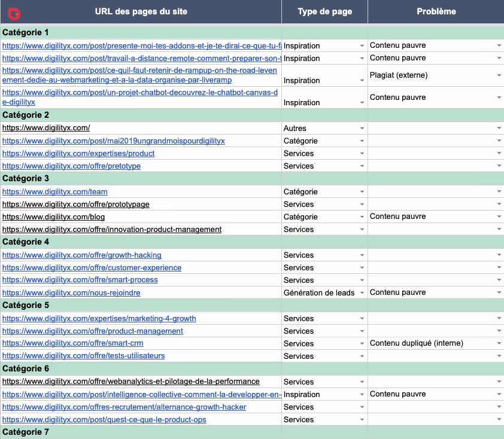Viewport: 504px width, 439px height.
Task: Open Type dropdown for growth-hacking row
Action: point(362,255)
